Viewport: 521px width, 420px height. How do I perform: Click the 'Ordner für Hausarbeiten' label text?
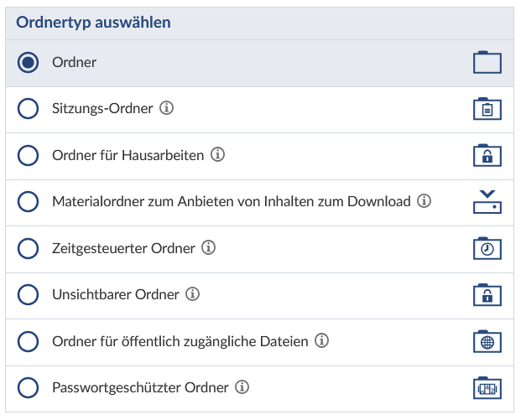[x=128, y=155]
